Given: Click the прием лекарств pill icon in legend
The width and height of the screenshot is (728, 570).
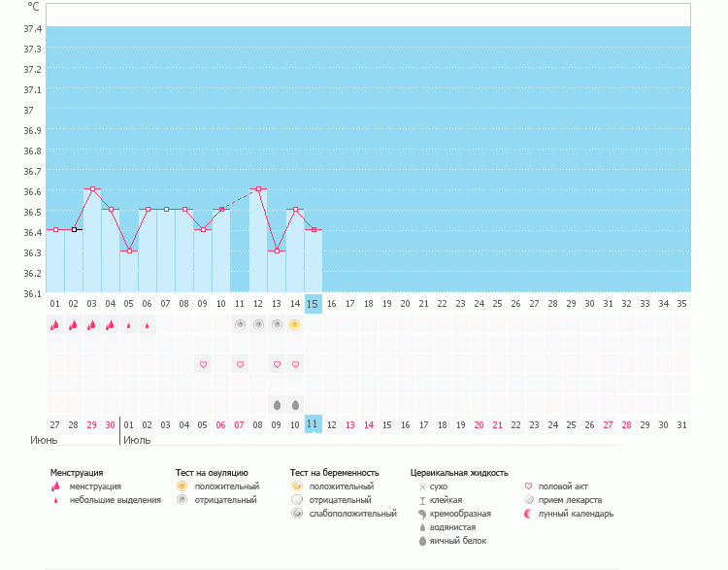Looking at the screenshot, I should pyautogui.click(x=528, y=500).
